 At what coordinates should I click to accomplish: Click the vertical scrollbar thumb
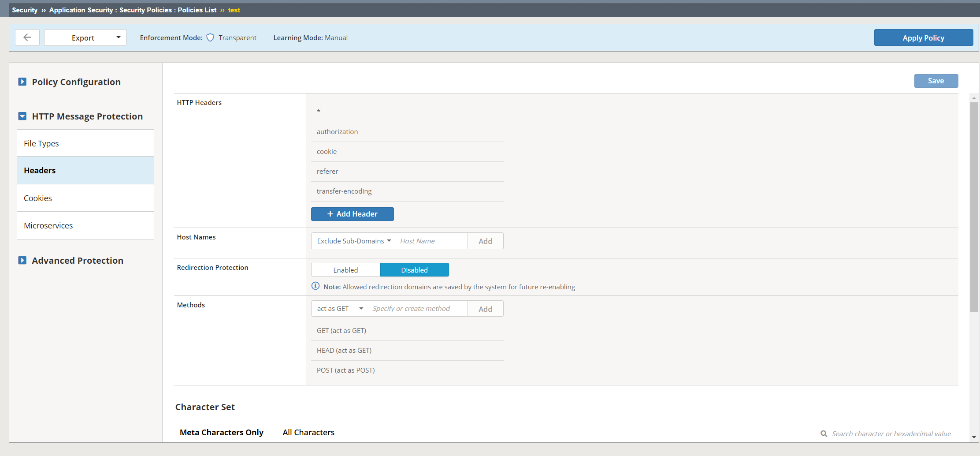click(x=974, y=207)
